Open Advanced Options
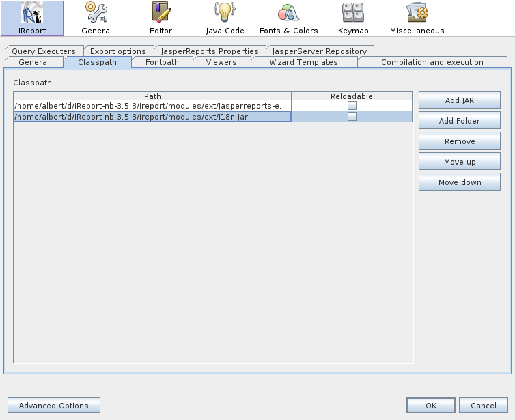The image size is (515, 420). [54, 406]
